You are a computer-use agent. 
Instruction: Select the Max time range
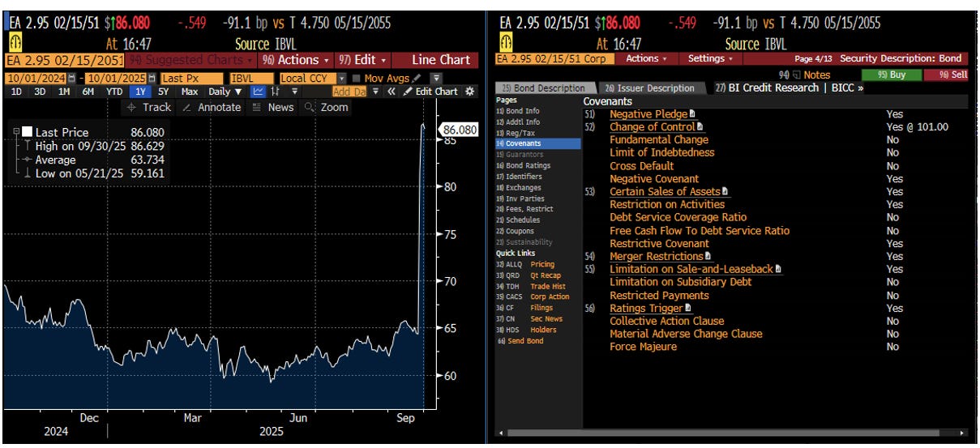click(x=189, y=92)
